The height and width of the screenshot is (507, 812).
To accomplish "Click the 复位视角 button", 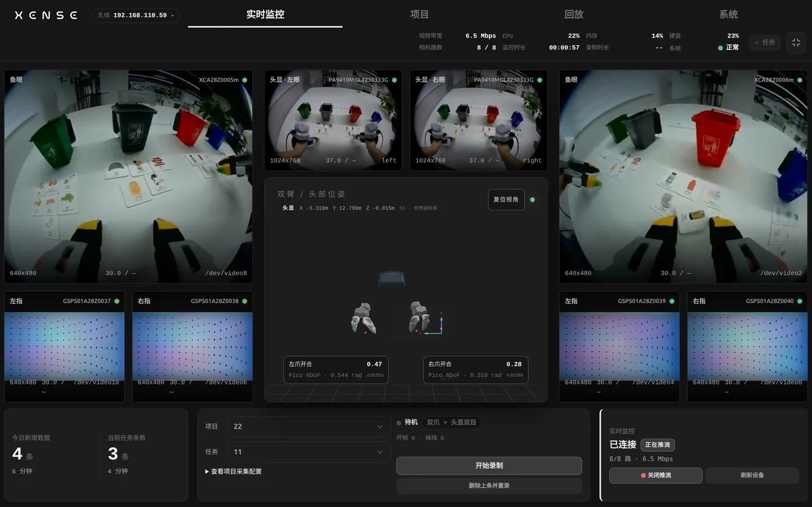I will (506, 200).
